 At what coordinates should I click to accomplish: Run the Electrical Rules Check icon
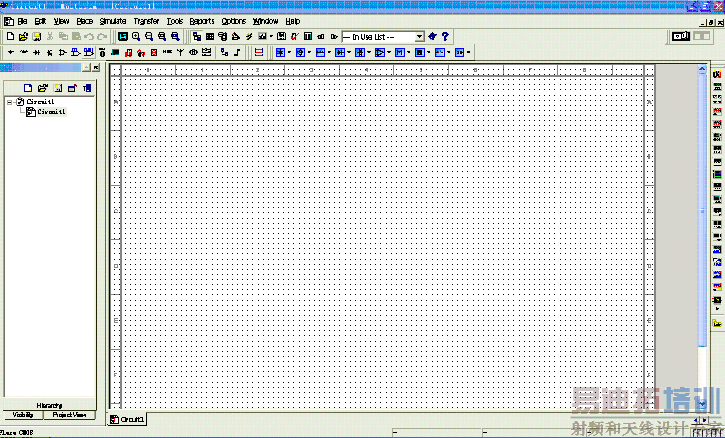[x=295, y=37]
